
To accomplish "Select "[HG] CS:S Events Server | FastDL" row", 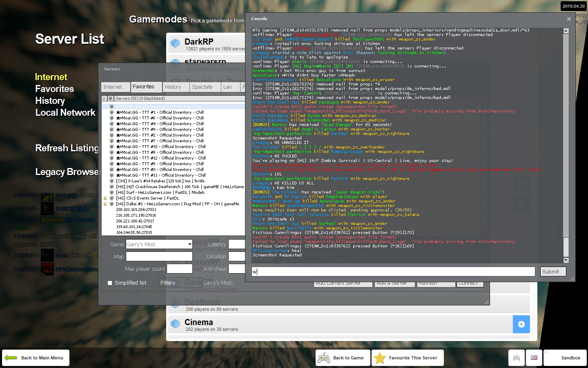I will point(174,198).
